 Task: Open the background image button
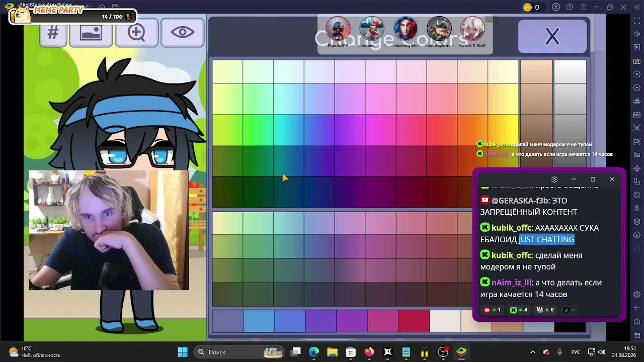point(91,33)
